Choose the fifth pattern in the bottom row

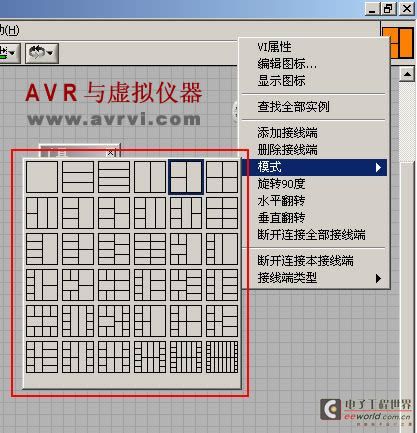tap(186, 357)
